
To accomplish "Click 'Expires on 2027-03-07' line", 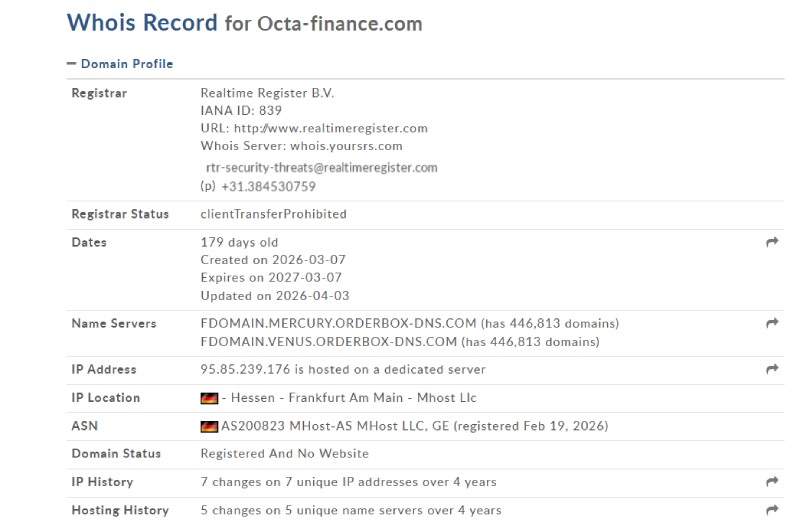I will [271, 278].
